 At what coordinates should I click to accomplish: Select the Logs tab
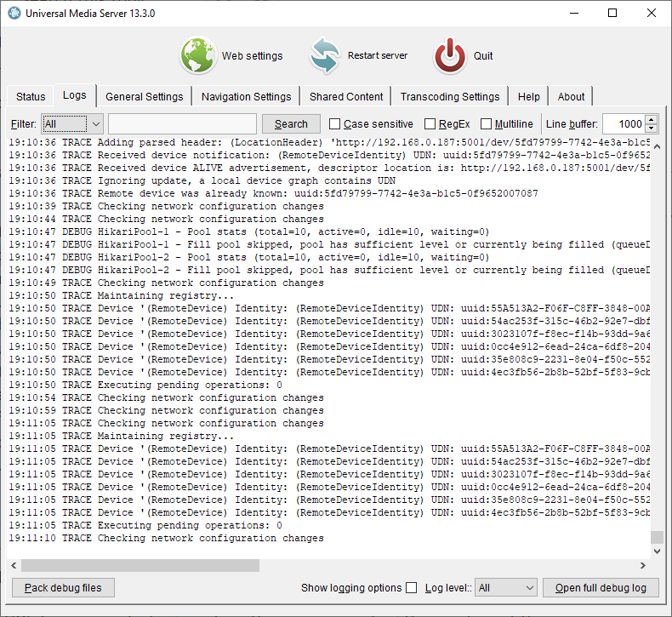[75, 95]
